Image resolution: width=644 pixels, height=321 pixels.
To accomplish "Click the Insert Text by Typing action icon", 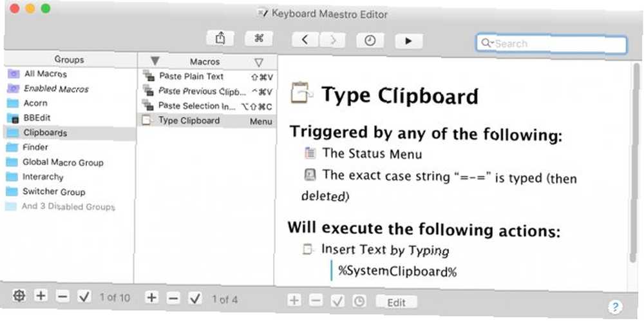I will coord(308,249).
